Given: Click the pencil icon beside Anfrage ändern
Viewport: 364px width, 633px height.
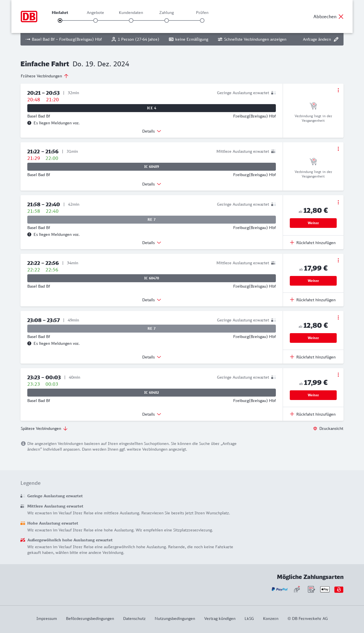Looking at the screenshot, I should [336, 39].
